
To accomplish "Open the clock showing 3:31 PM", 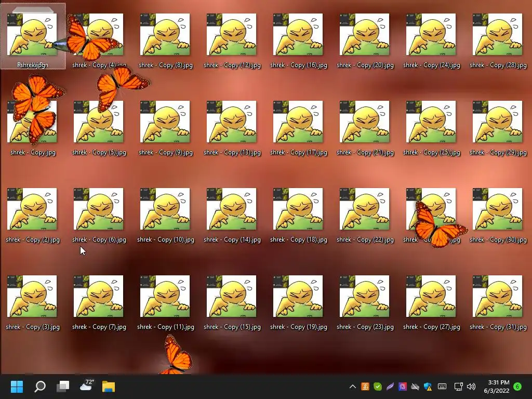I will [x=497, y=387].
